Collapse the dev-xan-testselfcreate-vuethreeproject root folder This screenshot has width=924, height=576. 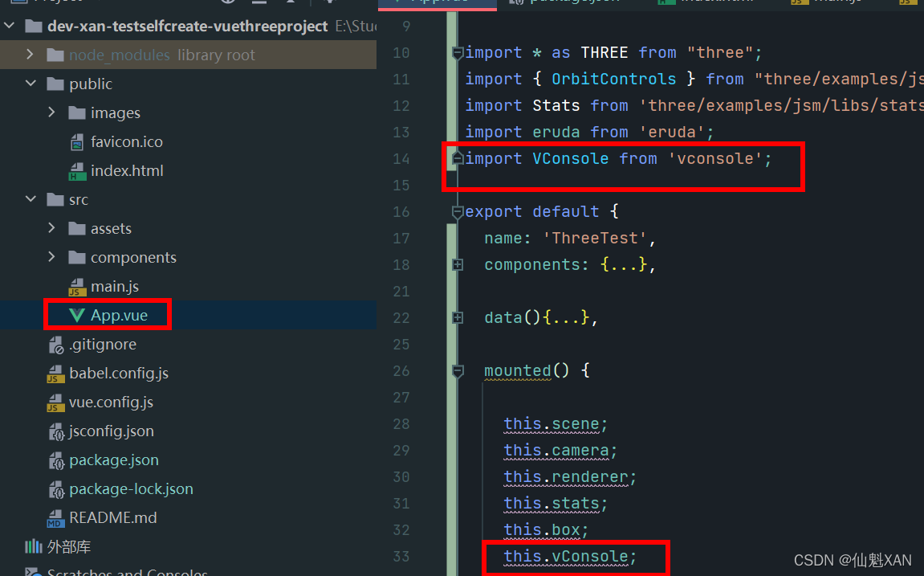[x=10, y=26]
